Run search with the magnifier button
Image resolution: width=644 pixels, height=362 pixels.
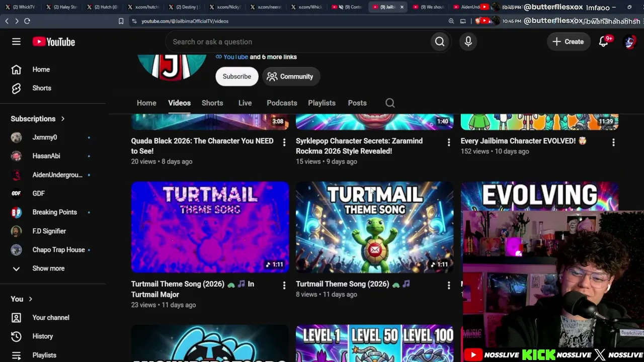[x=440, y=42]
